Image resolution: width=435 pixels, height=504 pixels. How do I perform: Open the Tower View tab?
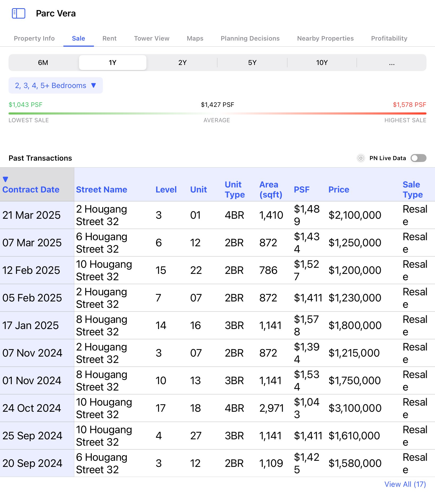coord(151,38)
